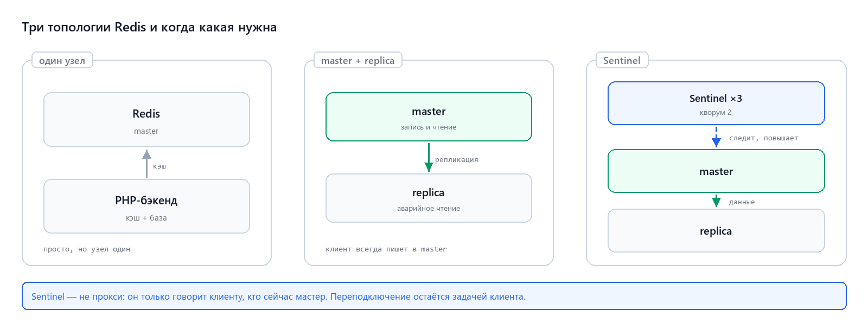Select the master box in Sentinel group

click(x=716, y=171)
